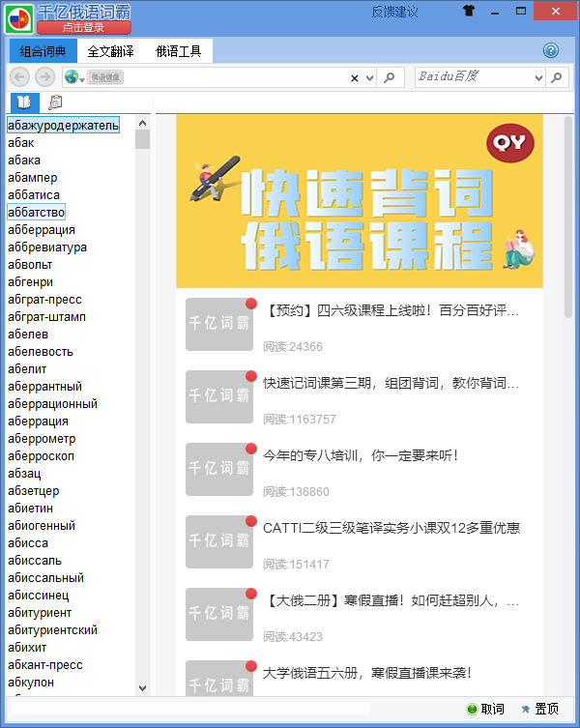Image resolution: width=580 pixels, height=728 pixels.
Task: Click the content pane vertical scrollbar
Action: (x=568, y=218)
